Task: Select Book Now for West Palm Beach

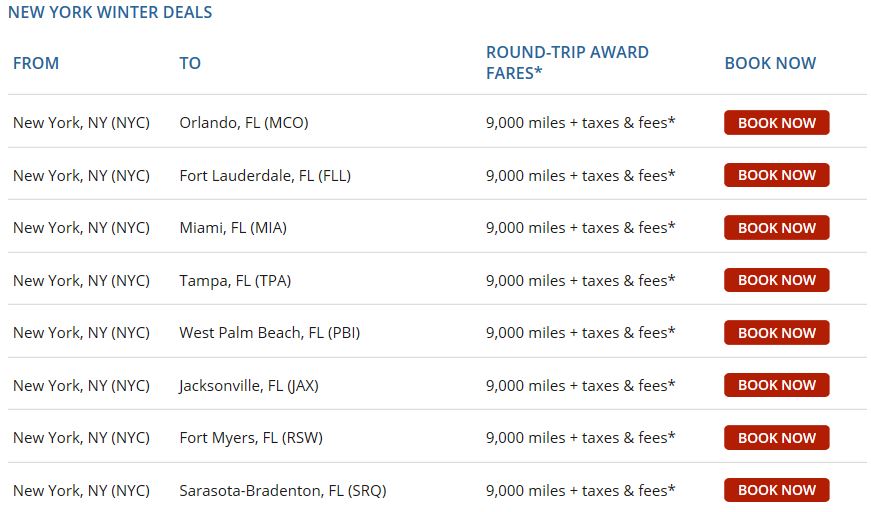Action: coord(776,333)
